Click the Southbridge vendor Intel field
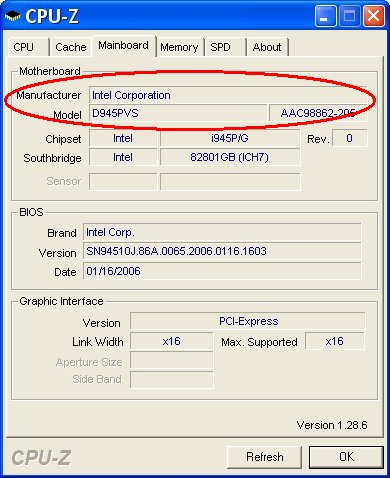Image resolution: width=390 pixels, height=478 pixels. click(x=123, y=157)
